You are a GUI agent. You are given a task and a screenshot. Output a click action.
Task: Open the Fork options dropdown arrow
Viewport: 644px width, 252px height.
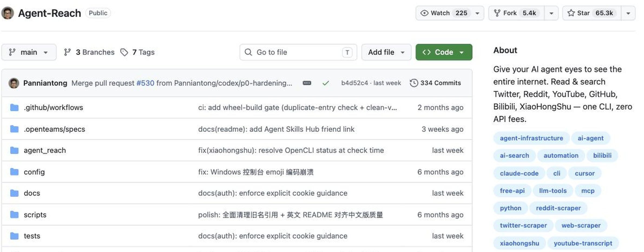point(551,13)
